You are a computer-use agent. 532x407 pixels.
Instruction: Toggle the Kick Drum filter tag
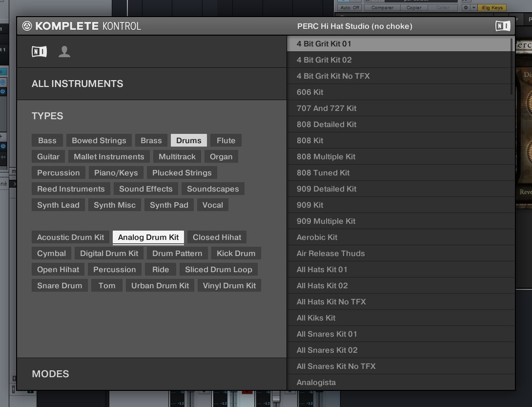coord(236,253)
